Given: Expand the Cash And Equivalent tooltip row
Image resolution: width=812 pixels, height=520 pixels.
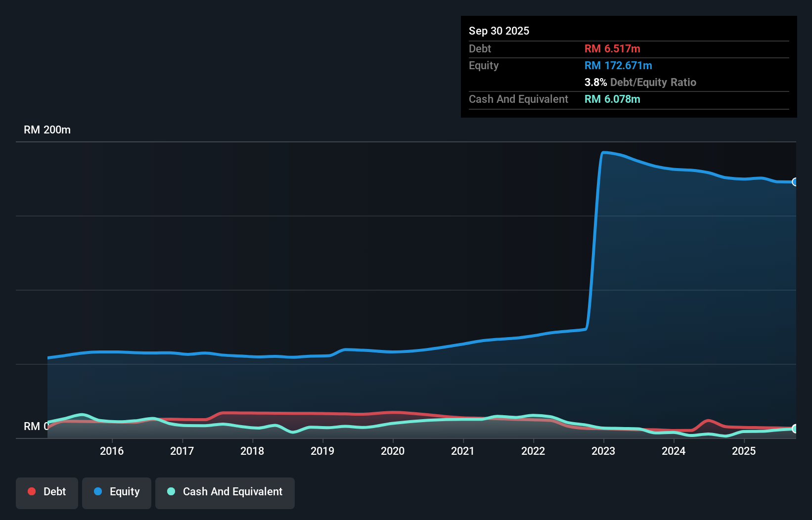Looking at the screenshot, I should point(518,99).
